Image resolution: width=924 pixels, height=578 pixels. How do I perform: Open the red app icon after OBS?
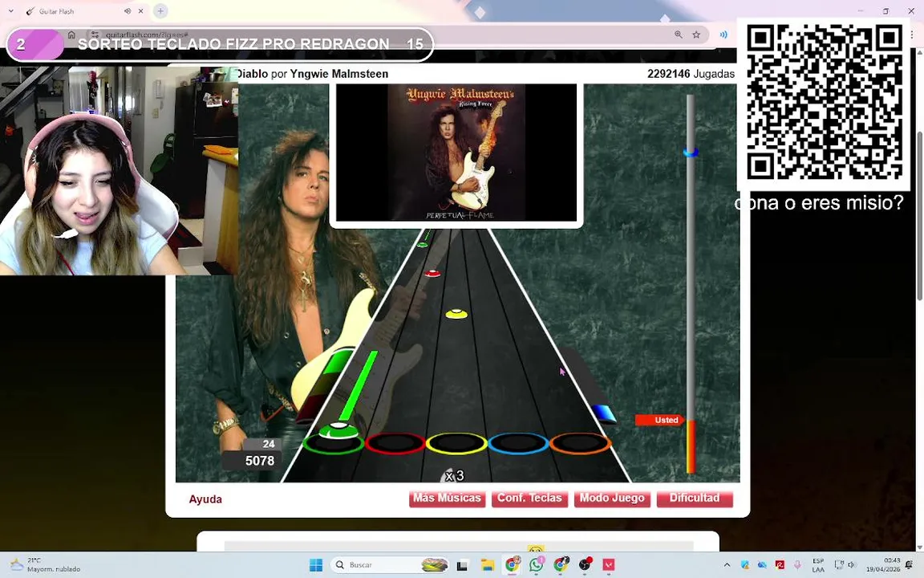click(x=609, y=565)
